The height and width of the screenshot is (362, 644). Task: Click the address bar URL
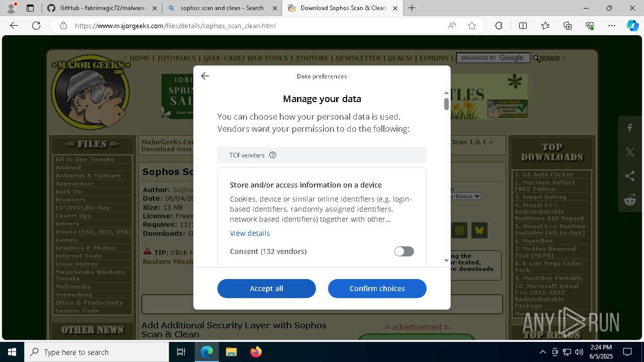[175, 26]
